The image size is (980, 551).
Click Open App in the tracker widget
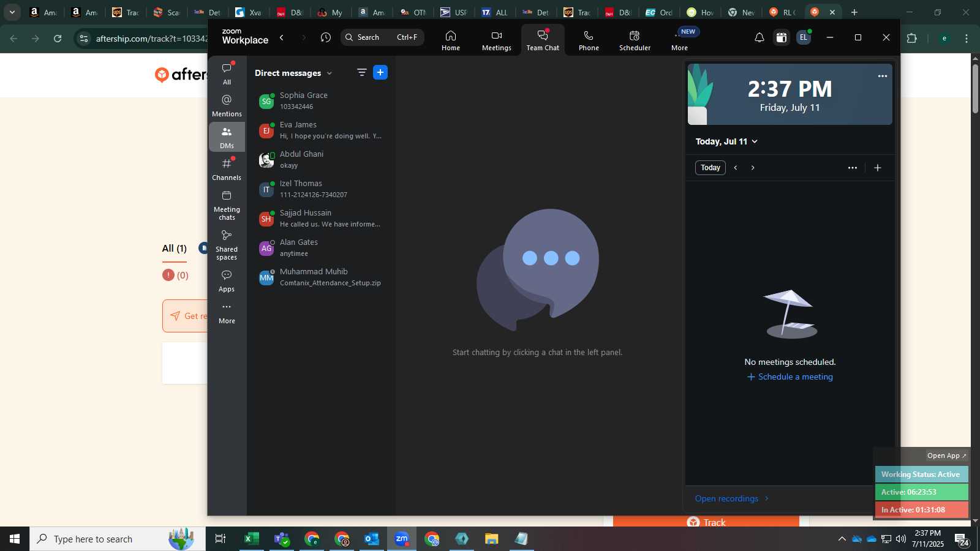pos(946,455)
